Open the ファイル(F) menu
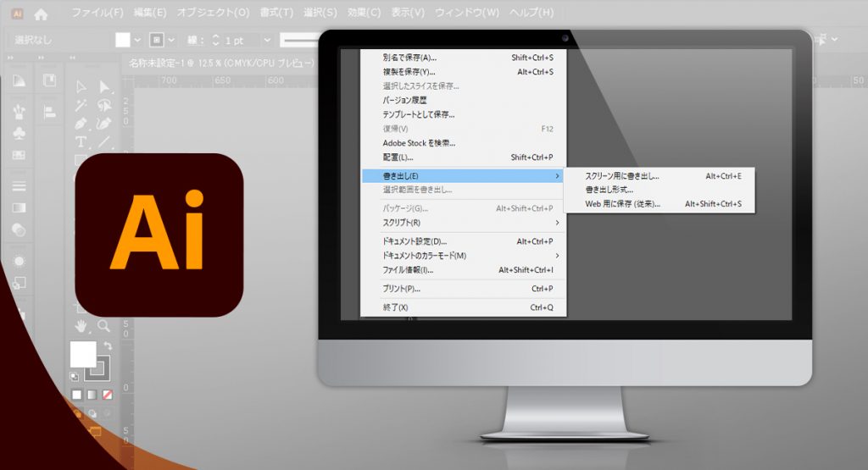This screenshot has height=470, width=868. (x=97, y=14)
